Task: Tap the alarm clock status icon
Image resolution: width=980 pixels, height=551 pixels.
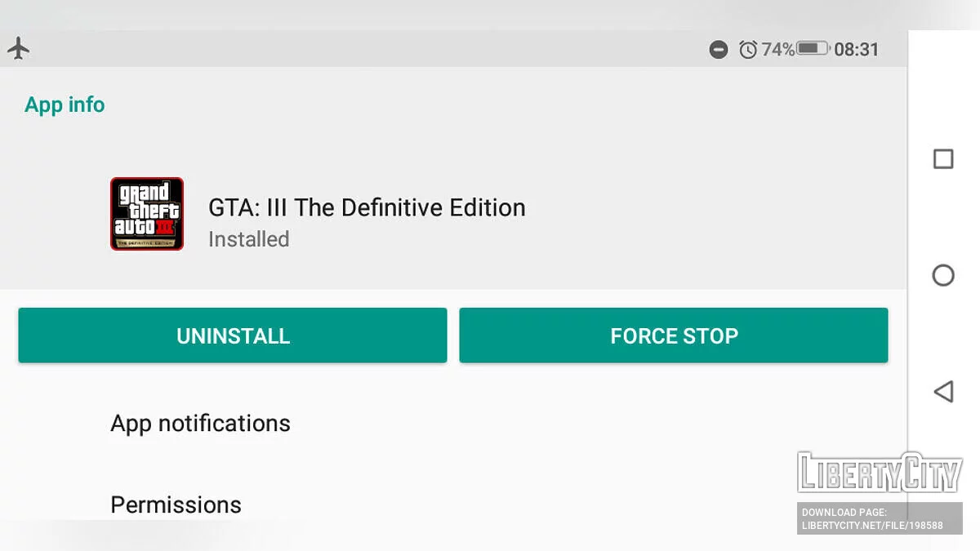Action: (748, 50)
